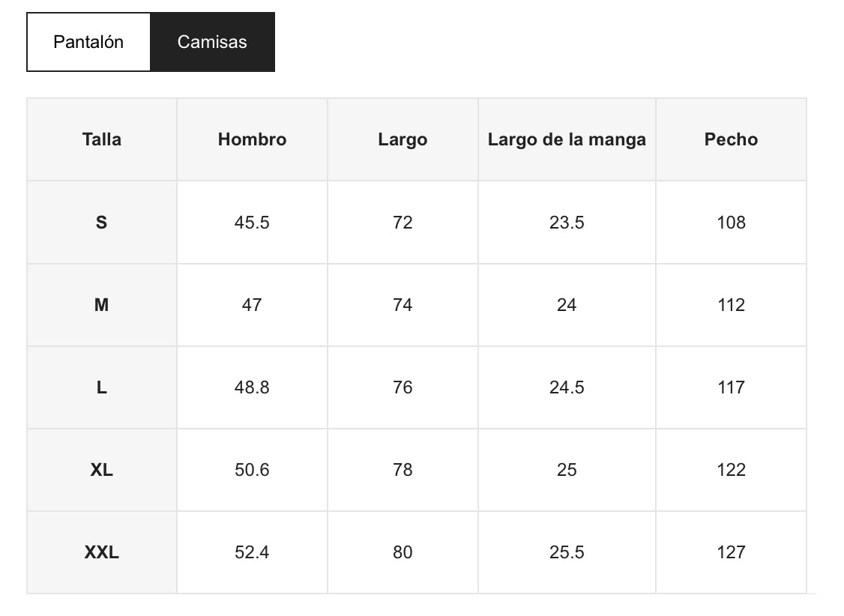The width and height of the screenshot is (844, 616).
Task: Select the L size row label
Action: (x=102, y=387)
